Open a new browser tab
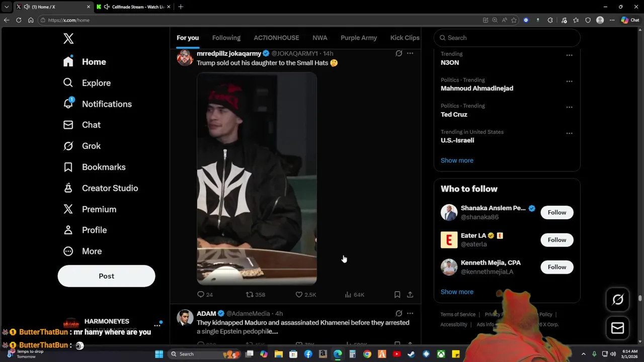Screen dimensions: 644x362 pos(181,7)
